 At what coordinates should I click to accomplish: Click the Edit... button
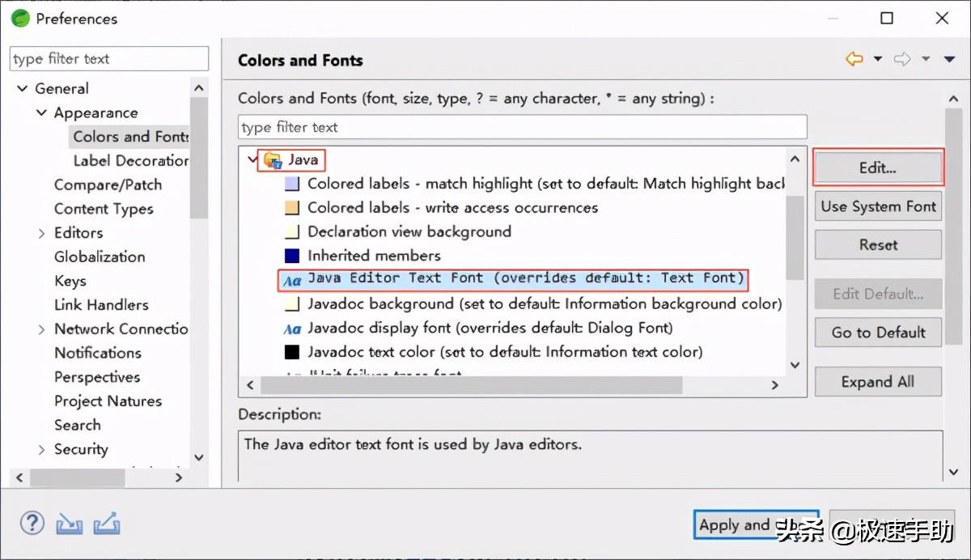pyautogui.click(x=878, y=168)
